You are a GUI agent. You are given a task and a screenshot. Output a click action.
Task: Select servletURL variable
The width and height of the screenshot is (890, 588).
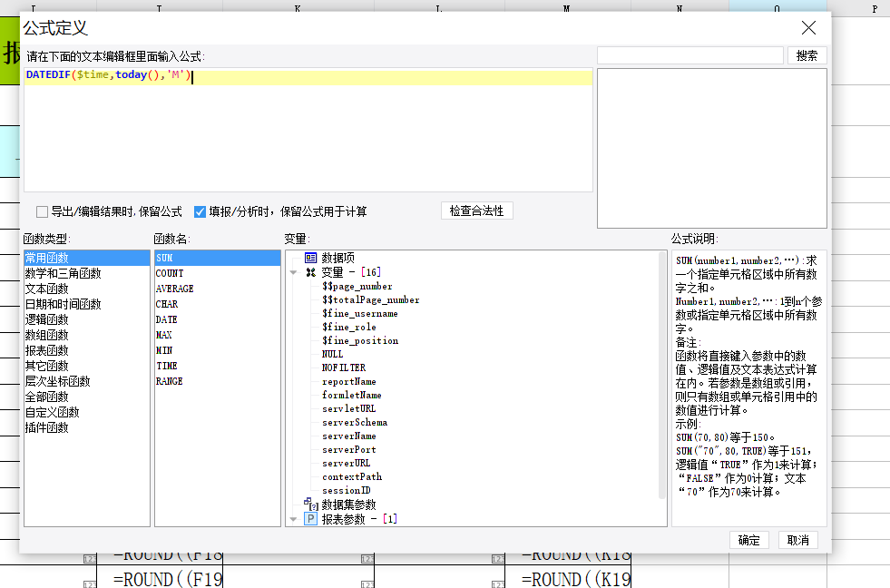click(349, 408)
